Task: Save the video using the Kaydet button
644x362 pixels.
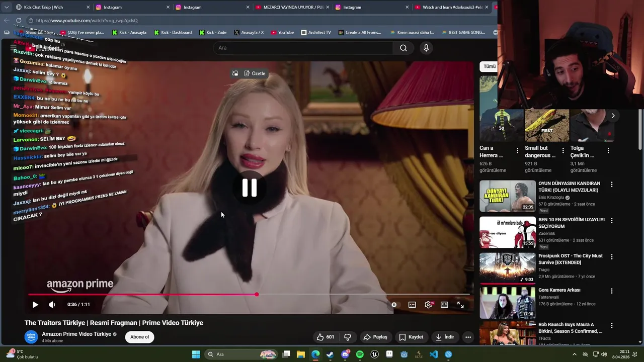Action: tap(411, 337)
